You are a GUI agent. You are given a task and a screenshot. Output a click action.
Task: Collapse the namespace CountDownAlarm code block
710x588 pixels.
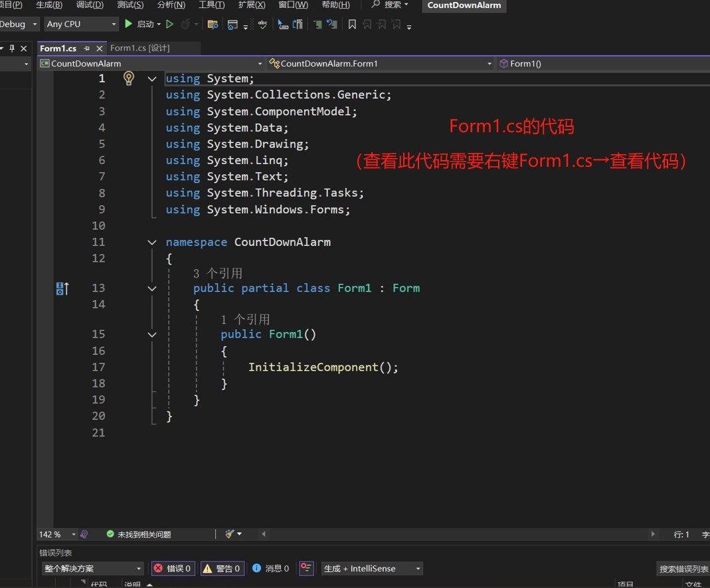click(152, 243)
